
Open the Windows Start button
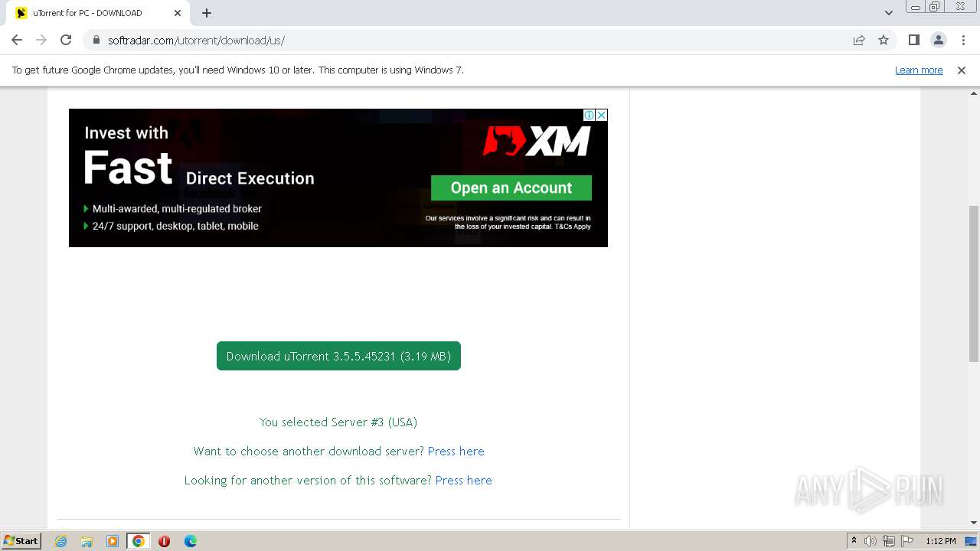pos(21,540)
